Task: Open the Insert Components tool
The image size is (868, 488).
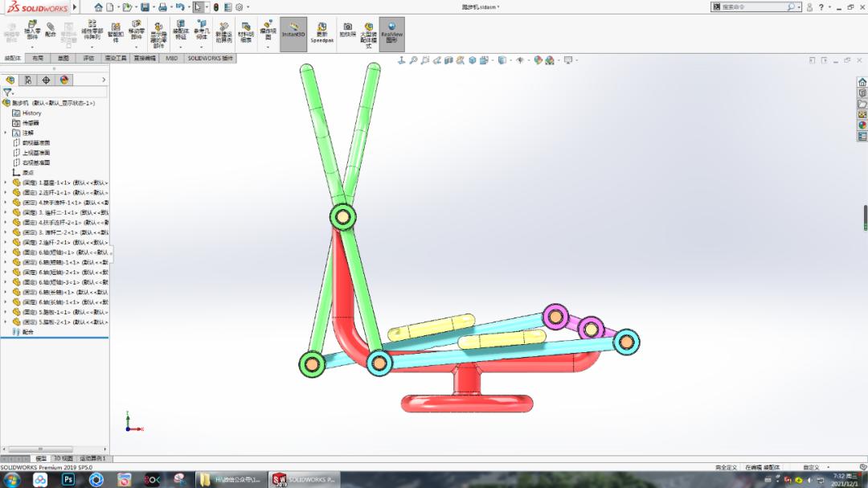Action: click(31, 32)
